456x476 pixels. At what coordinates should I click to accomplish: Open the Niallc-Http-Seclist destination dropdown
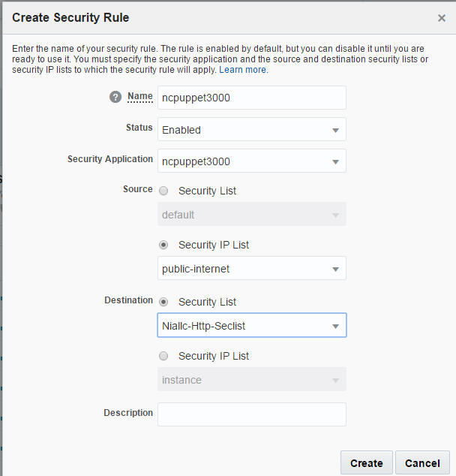coord(252,325)
